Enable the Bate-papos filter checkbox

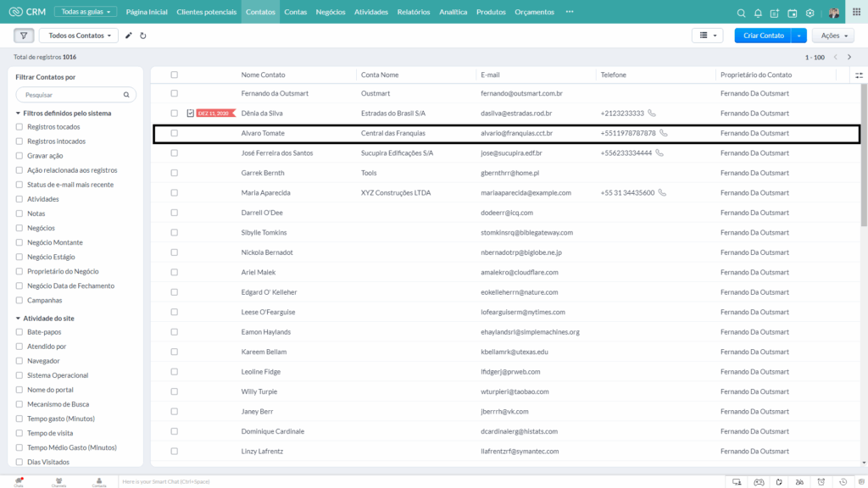pos(19,332)
